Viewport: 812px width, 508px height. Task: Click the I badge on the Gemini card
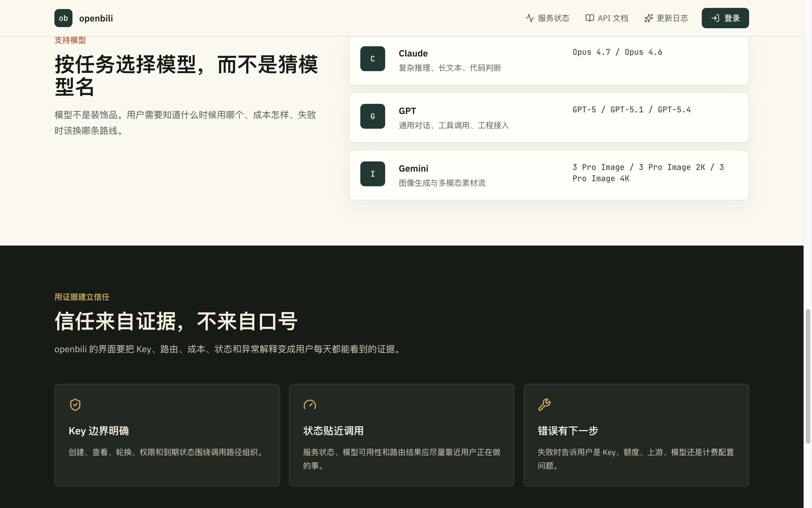(372, 174)
